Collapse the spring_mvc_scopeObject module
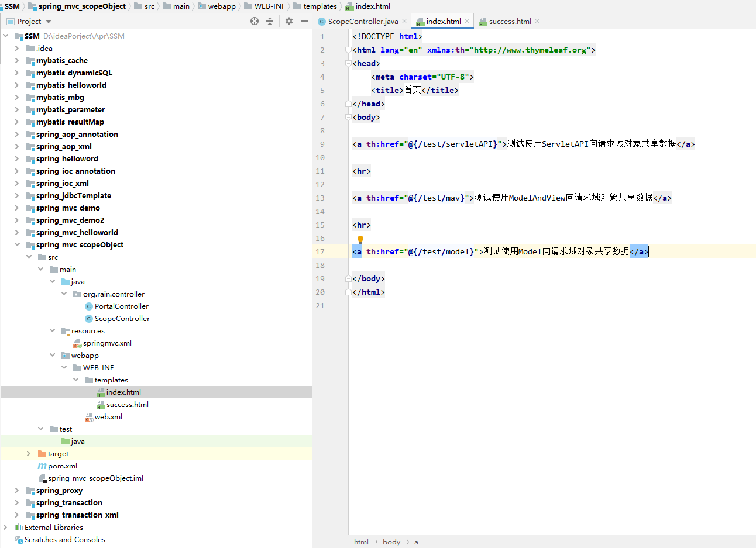This screenshot has height=548, width=756. 17,244
